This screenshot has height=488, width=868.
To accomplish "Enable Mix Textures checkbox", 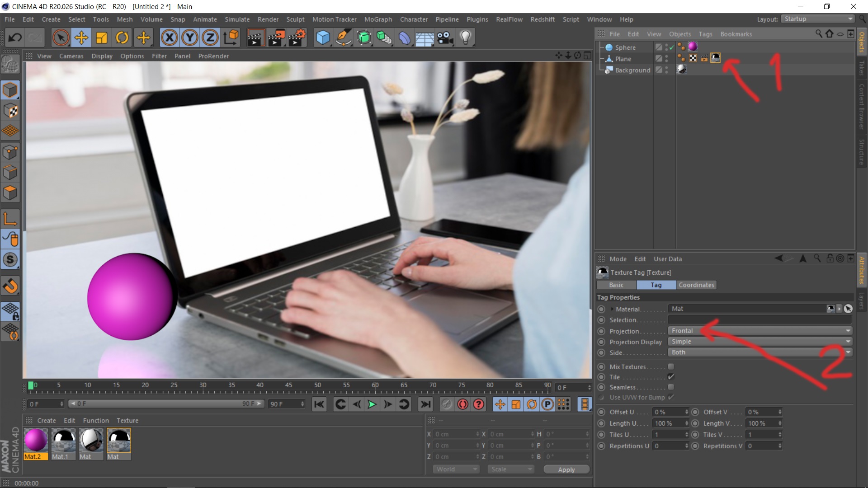I will (671, 366).
